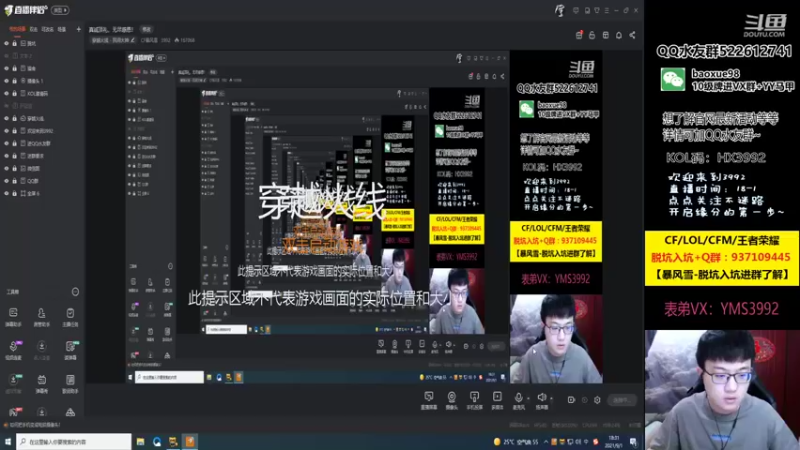Focus the Windows taskbar search box
The image size is (800, 450).
pos(73,442)
